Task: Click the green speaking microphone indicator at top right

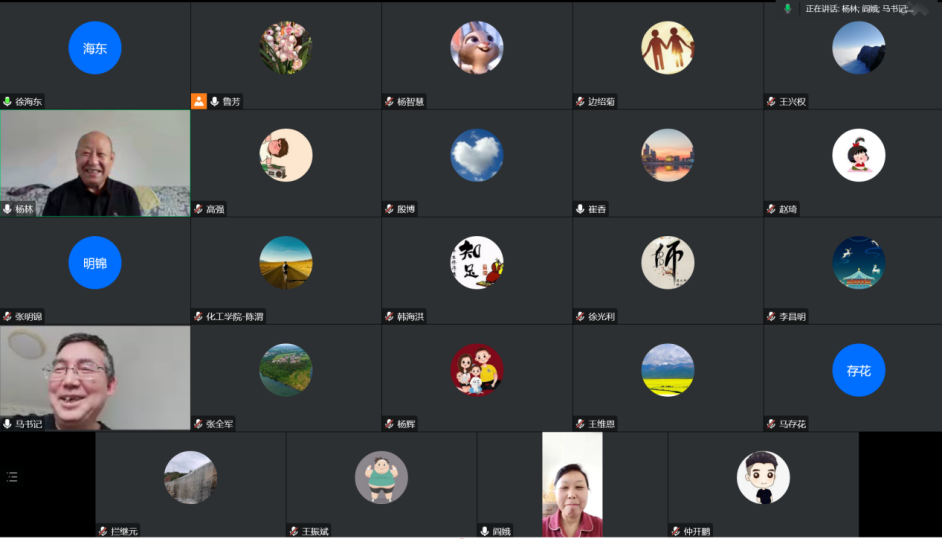Action: tap(788, 8)
